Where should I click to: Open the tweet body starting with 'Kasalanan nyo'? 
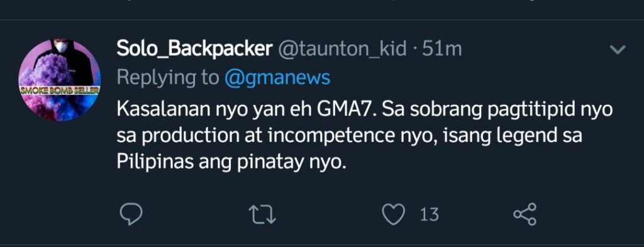point(364,136)
